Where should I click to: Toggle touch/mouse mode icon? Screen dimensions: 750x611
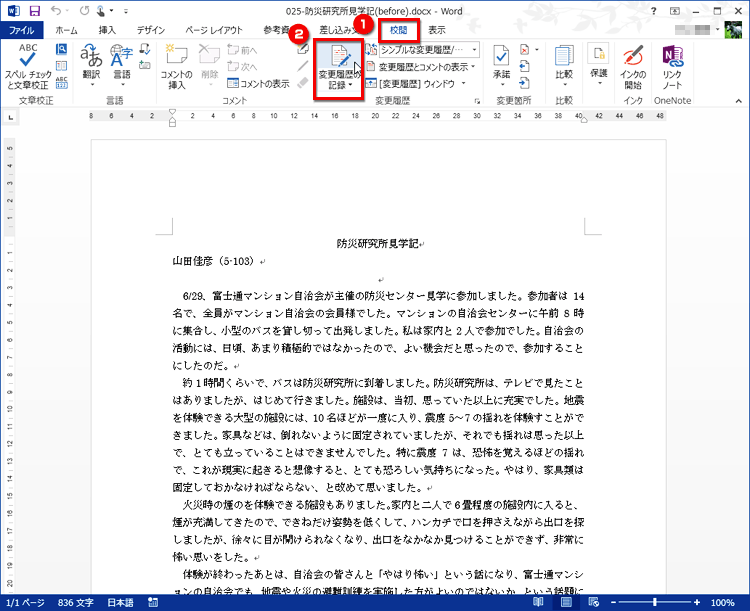(x=101, y=11)
